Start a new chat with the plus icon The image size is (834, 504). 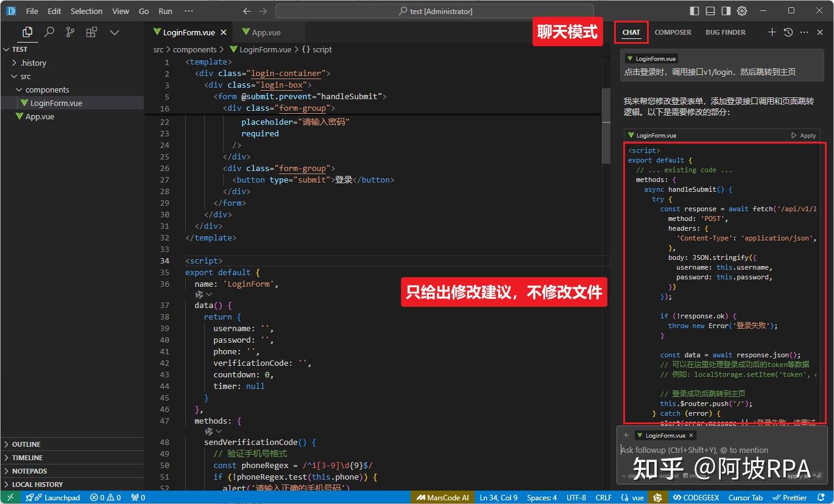coord(771,32)
